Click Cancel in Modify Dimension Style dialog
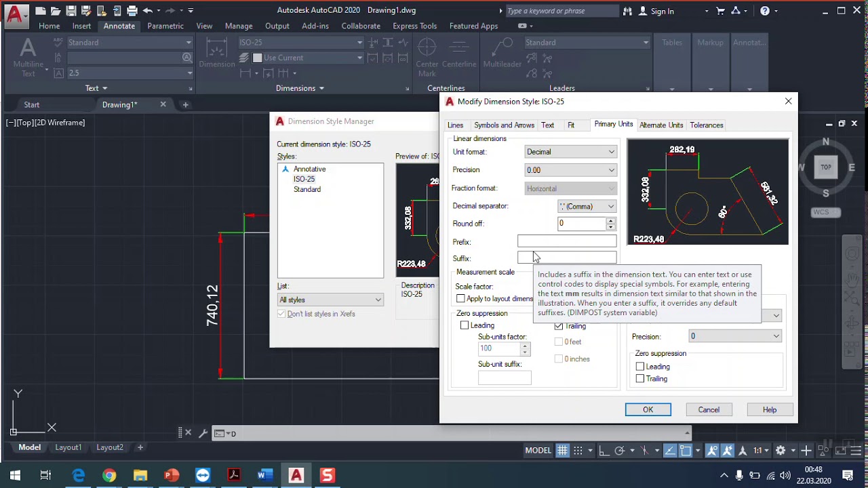 [709, 409]
